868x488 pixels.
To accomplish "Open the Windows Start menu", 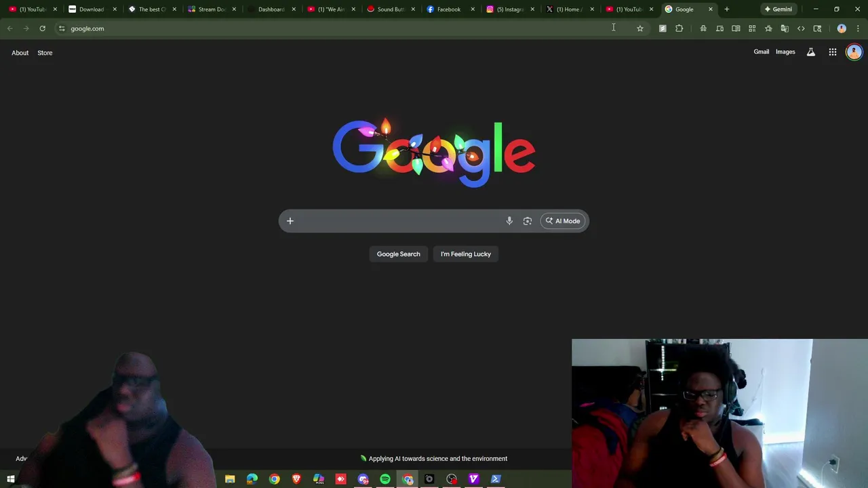I will coord(10,479).
